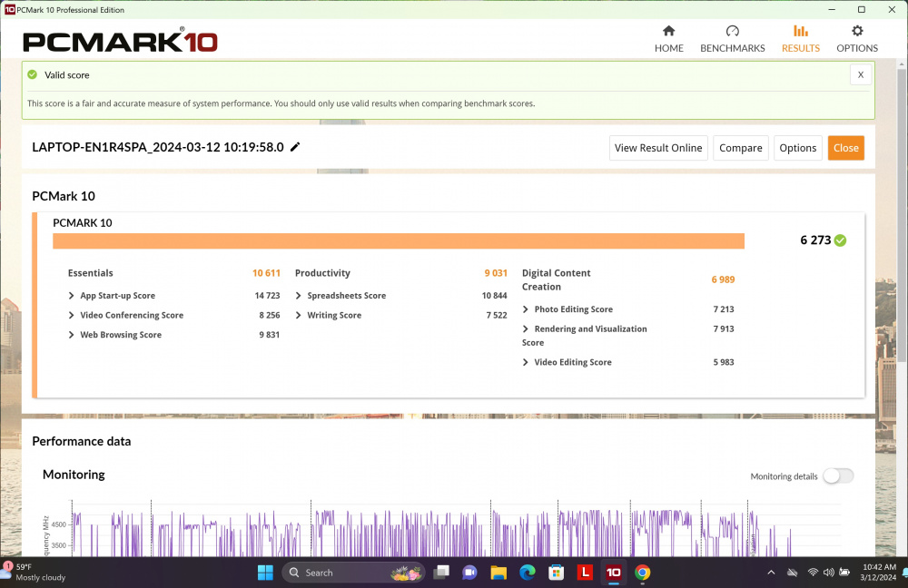Open the Windows Start menu
This screenshot has height=588, width=908.
tap(265, 573)
